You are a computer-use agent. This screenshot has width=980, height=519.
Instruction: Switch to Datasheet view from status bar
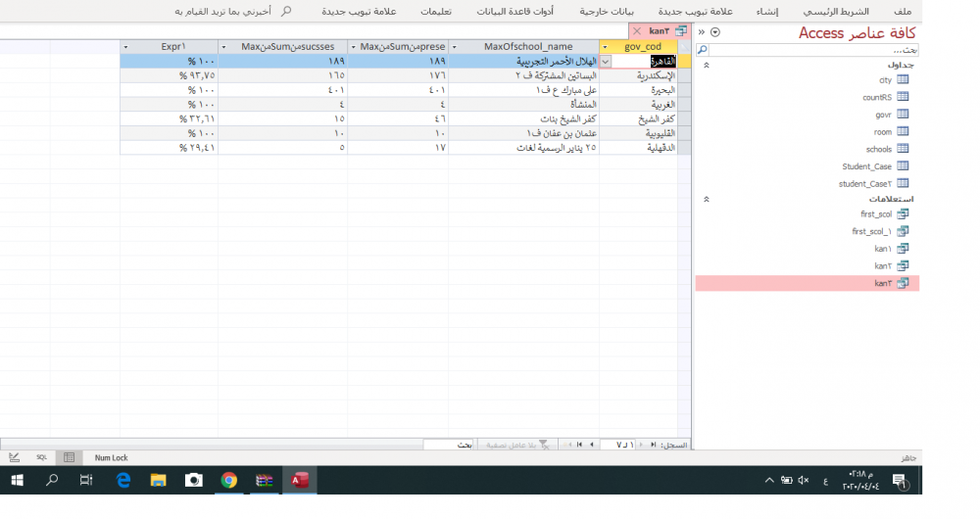tap(69, 457)
